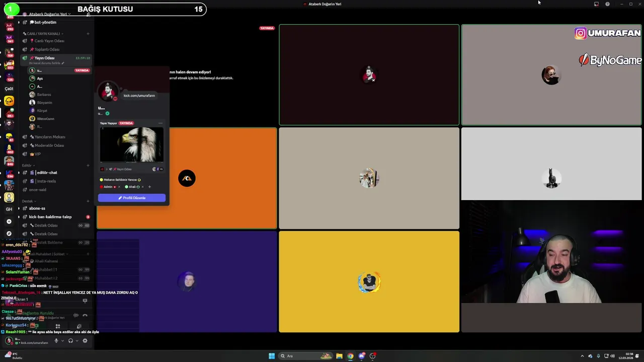
Task: Open the editör-chat channel
Action: [x=55, y=172]
